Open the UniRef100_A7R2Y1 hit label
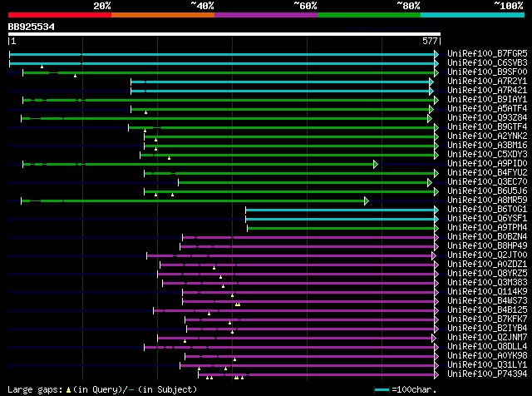This screenshot has width=532, height=396. [x=487, y=82]
